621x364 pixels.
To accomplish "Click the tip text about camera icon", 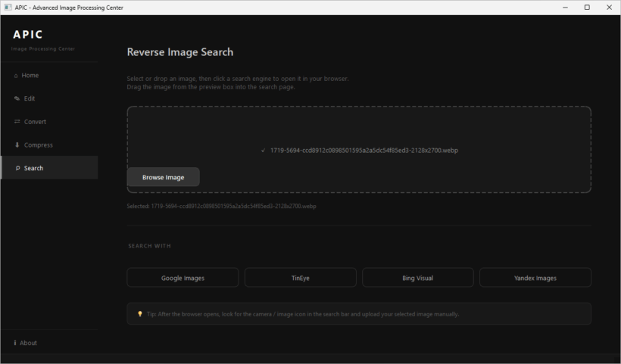I will (x=303, y=314).
